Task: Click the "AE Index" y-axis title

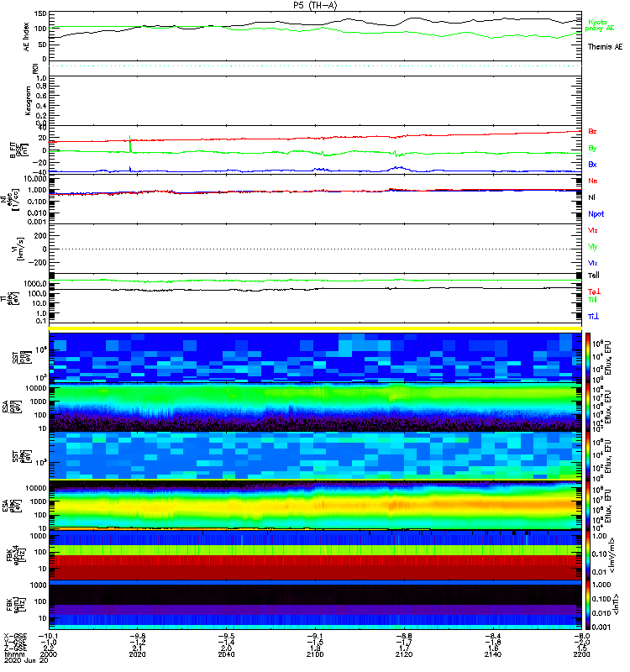Action: point(27,36)
